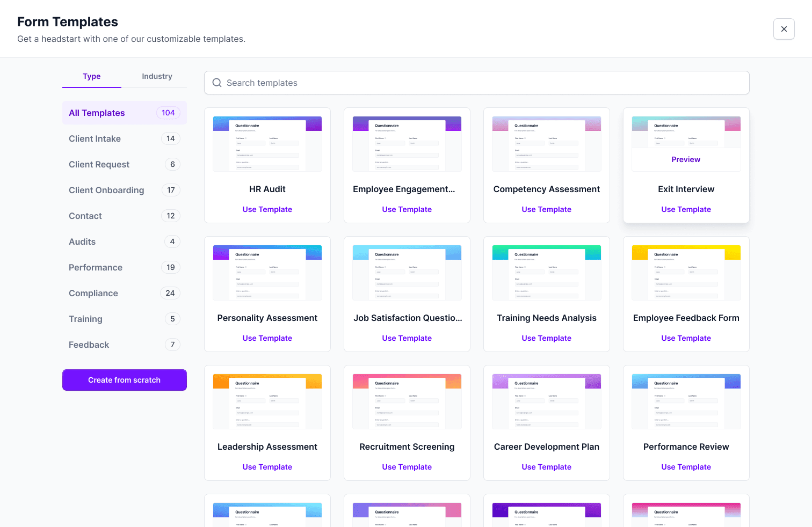Image resolution: width=812 pixels, height=527 pixels.
Task: Use the Training Needs Analysis template
Action: point(547,338)
